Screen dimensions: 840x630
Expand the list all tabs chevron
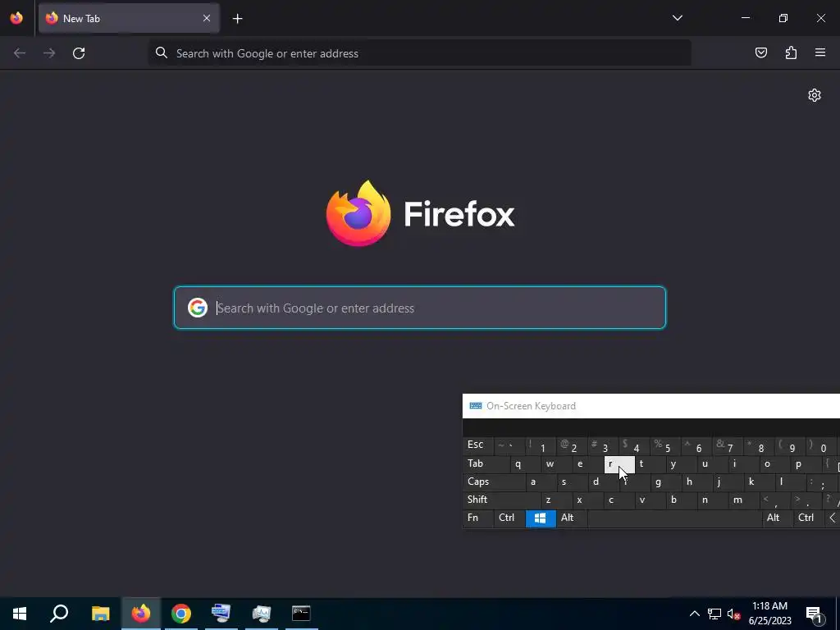[x=677, y=18]
